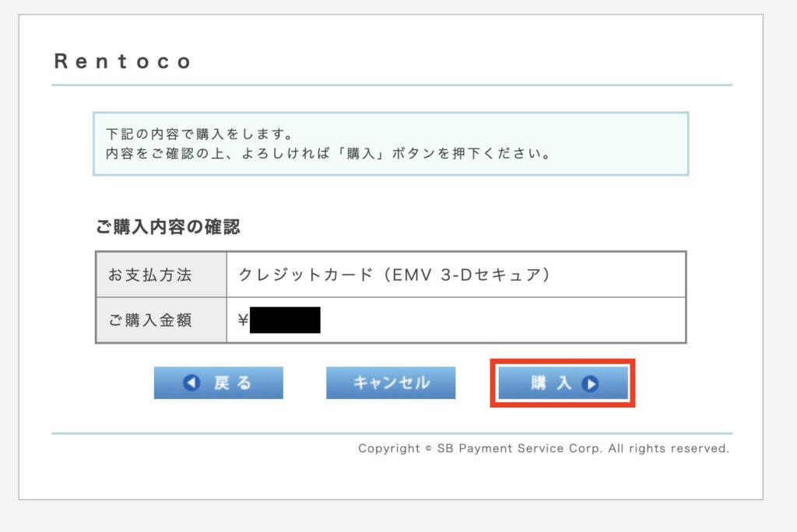The image size is (797, 532).
Task: Cancel the purchase with キャンセル button
Action: pos(391,383)
